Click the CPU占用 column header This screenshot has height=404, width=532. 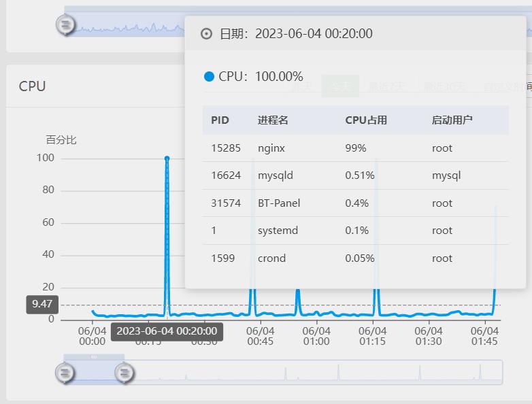[366, 120]
